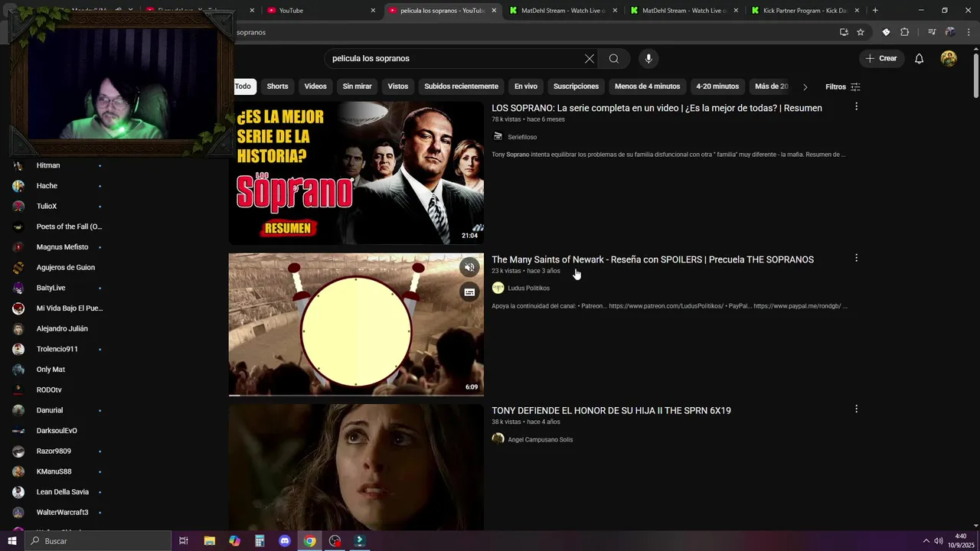This screenshot has width=980, height=551.
Task: Toggle subtitles on the video preview
Action: 469,292
